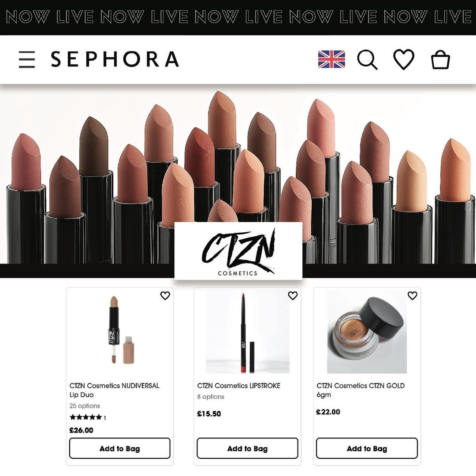
Task: Add NUDIVERSAL Lip Duo to bag
Action: click(119, 448)
